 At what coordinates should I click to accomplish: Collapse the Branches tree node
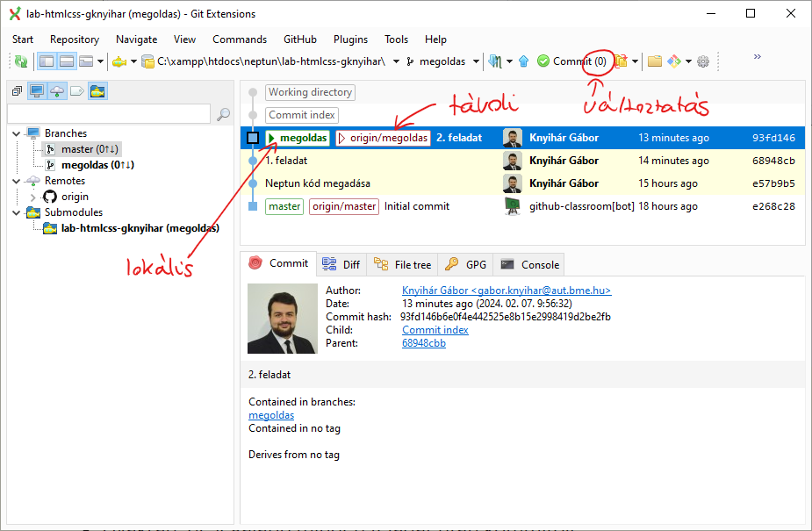[x=17, y=133]
